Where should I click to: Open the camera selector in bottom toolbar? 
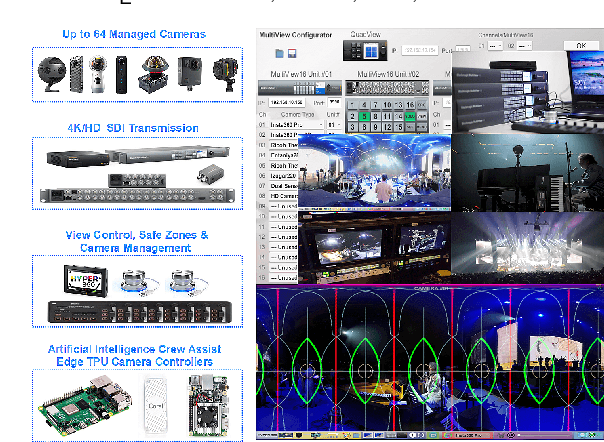pos(469,435)
